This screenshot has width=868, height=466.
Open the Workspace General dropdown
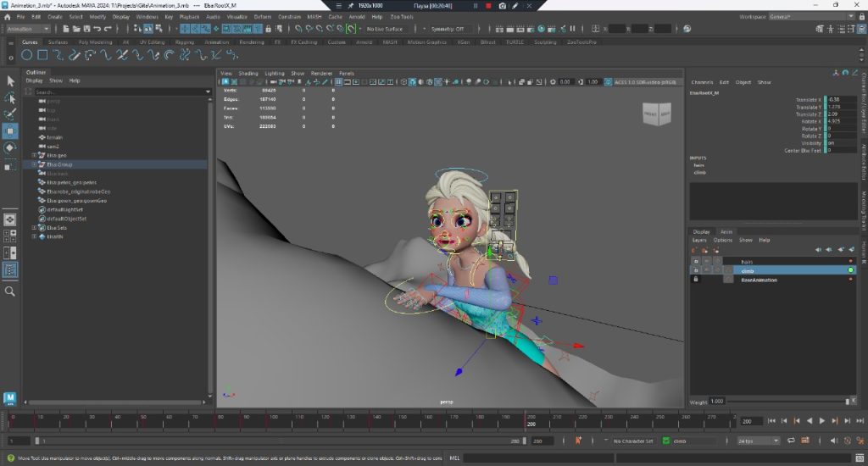pyautogui.click(x=811, y=17)
